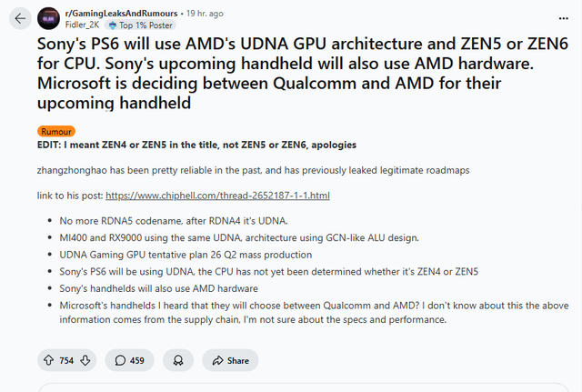The image size is (582, 392).
Task: Open the post's three-dot options menu
Action: 563,18
